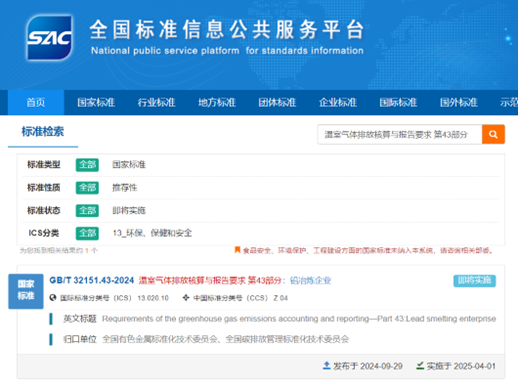Click the 即将实施 status badge on result

(x=474, y=281)
